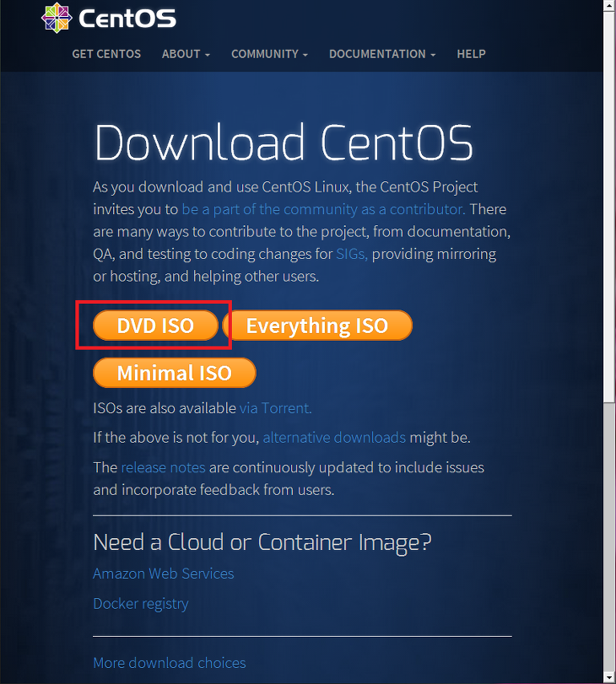Viewport: 616px width, 684px height.
Task: Open the Docker registry link
Action: (x=141, y=604)
